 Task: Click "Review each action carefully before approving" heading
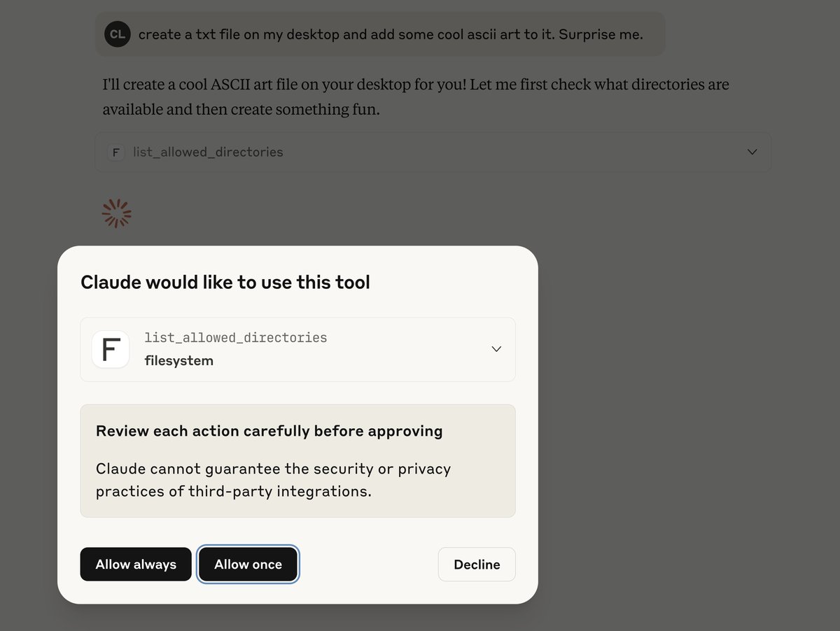click(x=269, y=431)
